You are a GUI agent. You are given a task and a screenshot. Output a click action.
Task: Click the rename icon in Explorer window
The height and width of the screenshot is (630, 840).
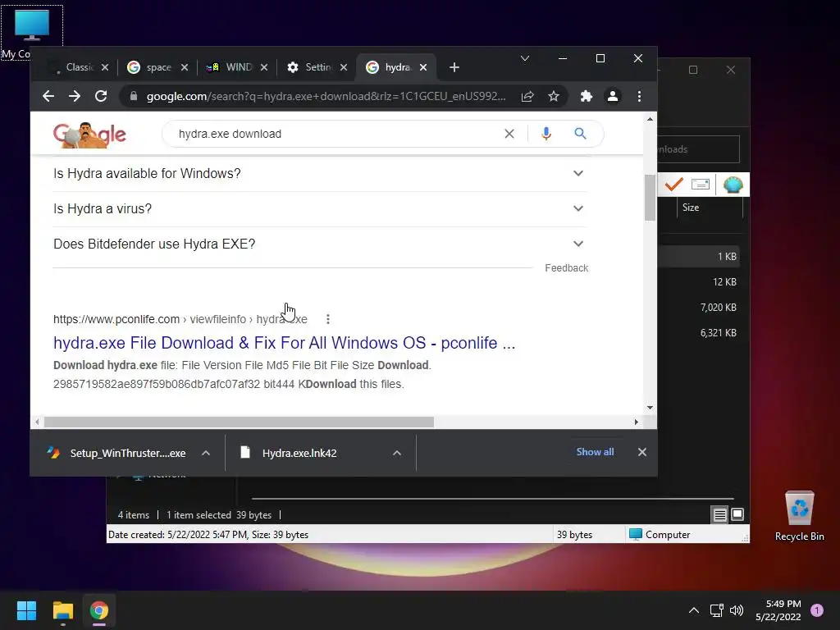coord(701,185)
